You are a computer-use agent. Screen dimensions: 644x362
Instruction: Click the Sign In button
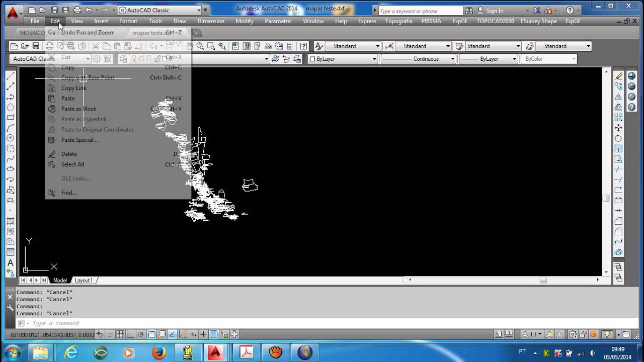[x=491, y=11]
